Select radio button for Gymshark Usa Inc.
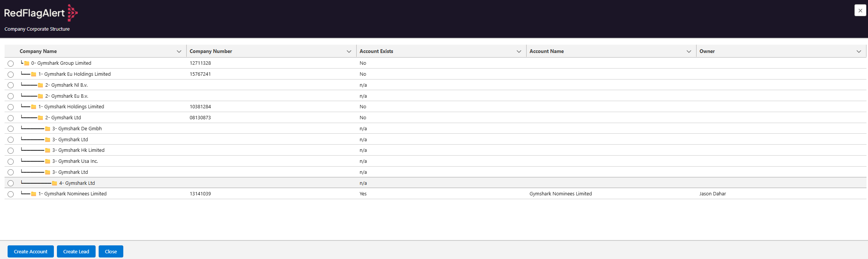Screen dimensions: 868x259 [x=11, y=162]
